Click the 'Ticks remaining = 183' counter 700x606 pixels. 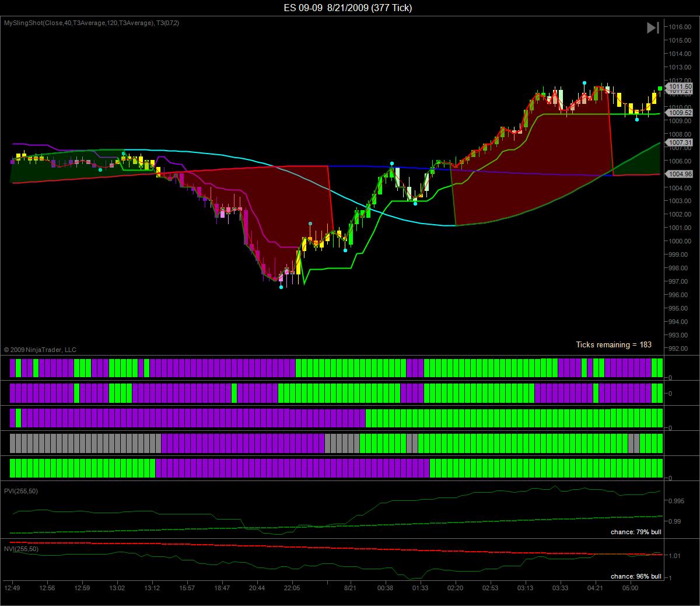[x=614, y=344]
